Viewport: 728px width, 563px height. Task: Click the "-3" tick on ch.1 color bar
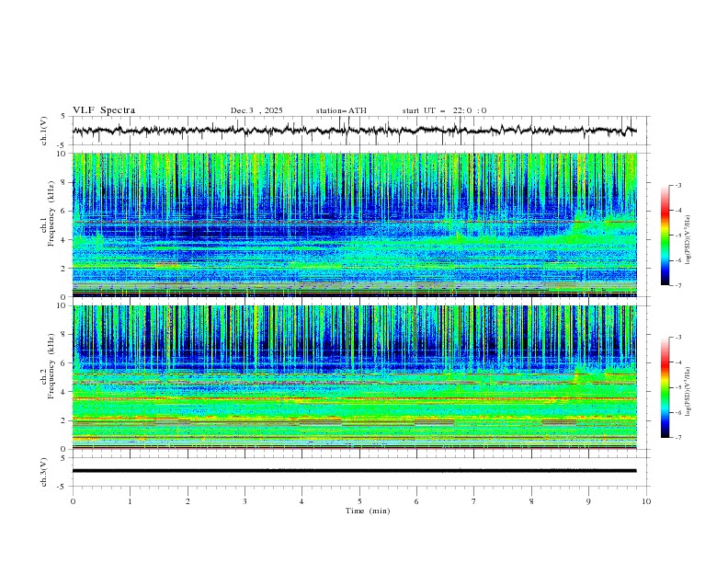(678, 185)
